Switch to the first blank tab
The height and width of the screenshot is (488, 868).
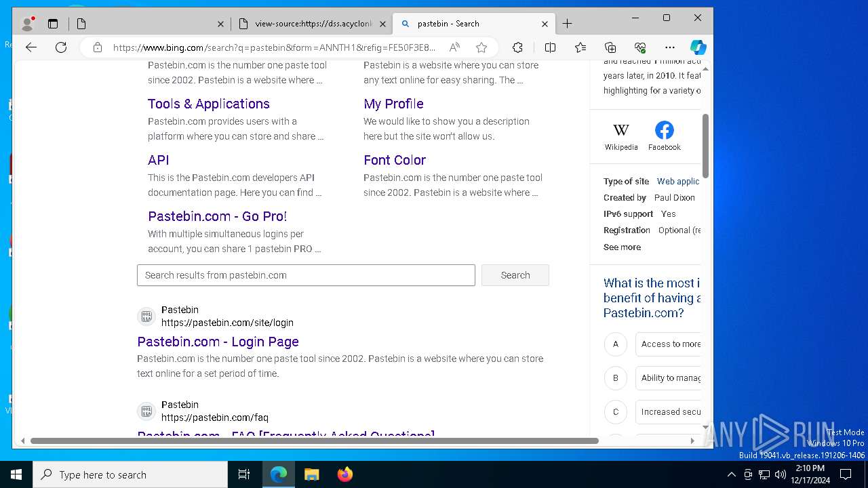point(149,24)
